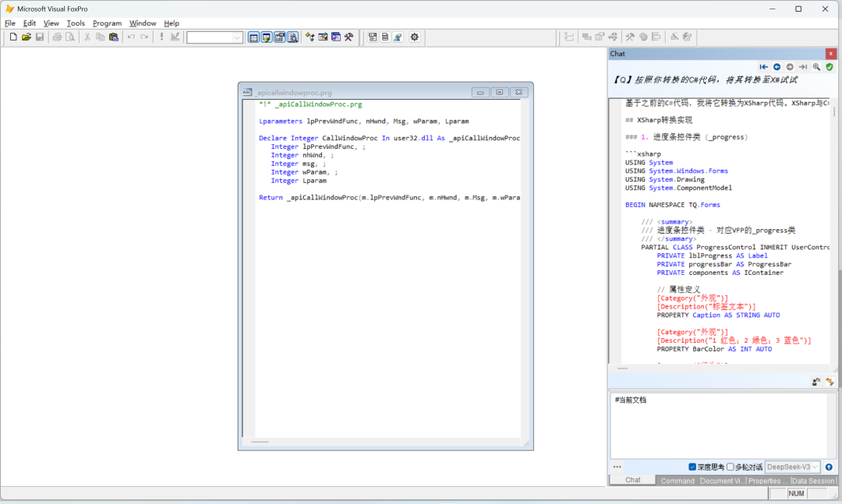This screenshot has width=842, height=504.
Task: Enable the 多轮对话 checkbox
Action: tap(731, 467)
